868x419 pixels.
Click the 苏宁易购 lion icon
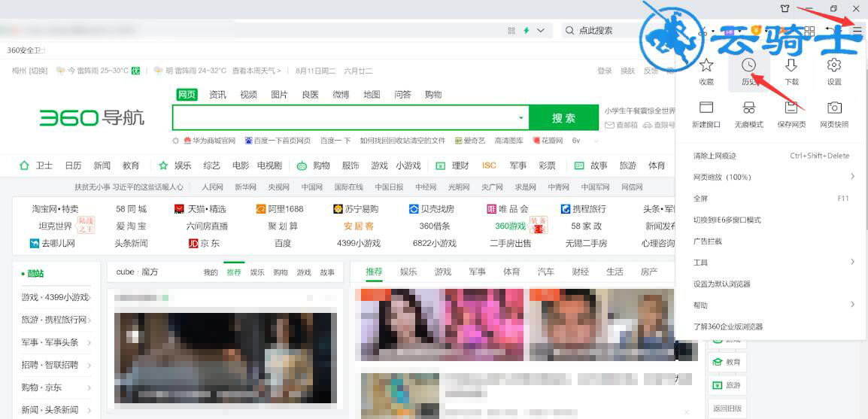(338, 208)
